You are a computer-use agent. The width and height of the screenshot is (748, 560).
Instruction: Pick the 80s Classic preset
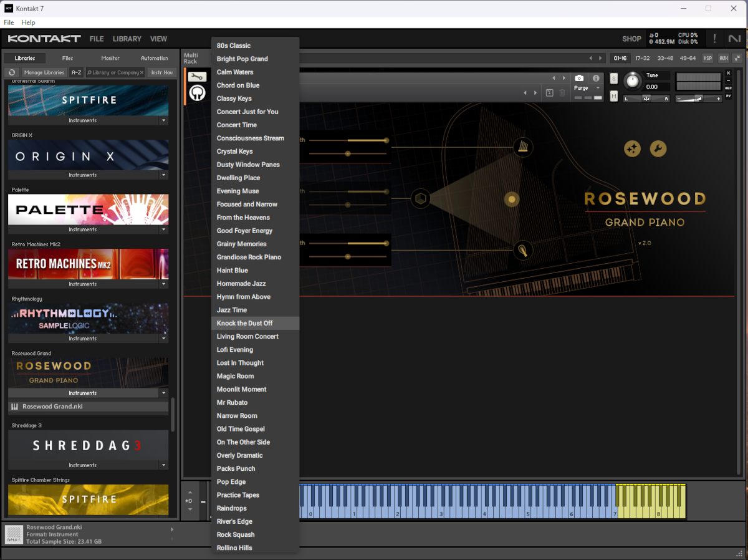(x=256, y=46)
